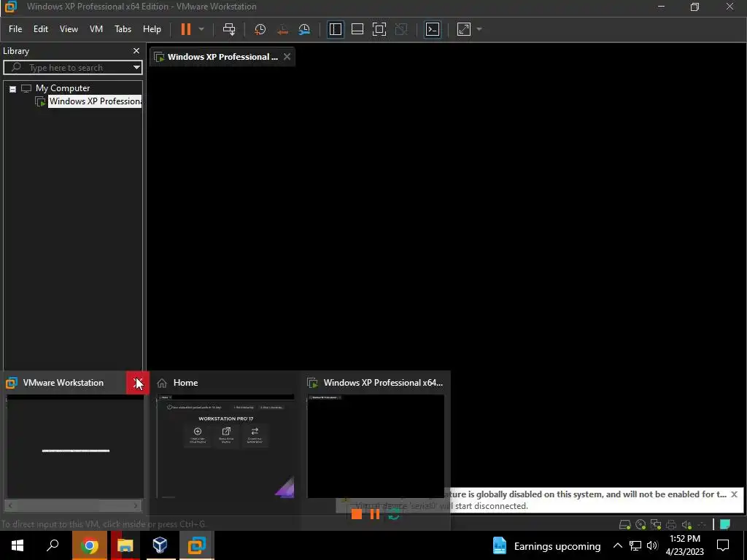Toggle the library sidebar view icon
Screen dimensions: 747x560
click(x=336, y=29)
